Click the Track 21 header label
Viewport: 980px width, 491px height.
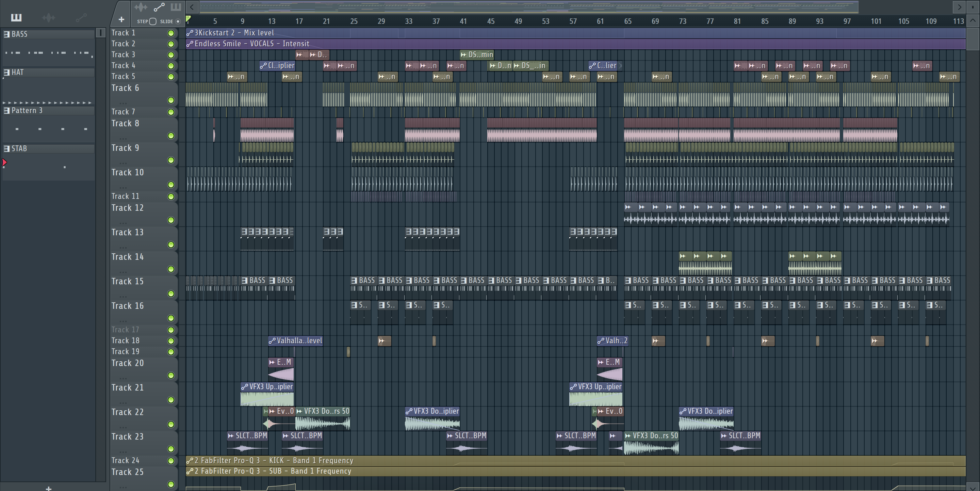128,387
